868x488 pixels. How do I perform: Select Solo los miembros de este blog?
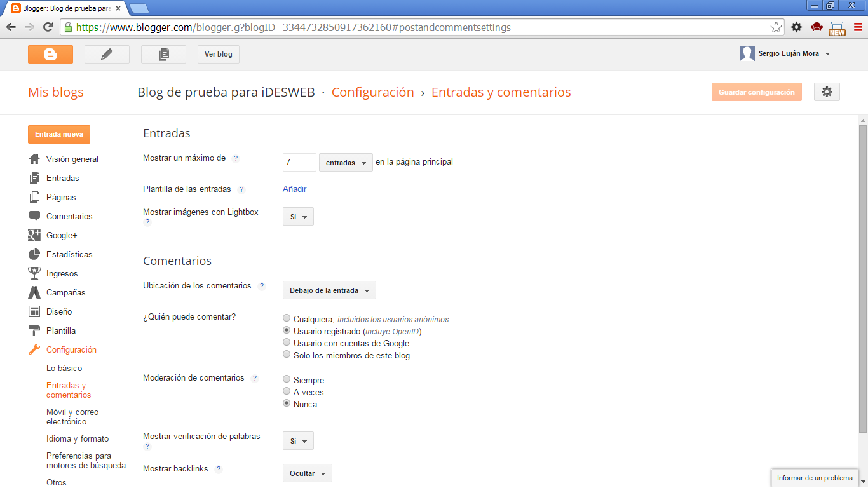coord(287,355)
